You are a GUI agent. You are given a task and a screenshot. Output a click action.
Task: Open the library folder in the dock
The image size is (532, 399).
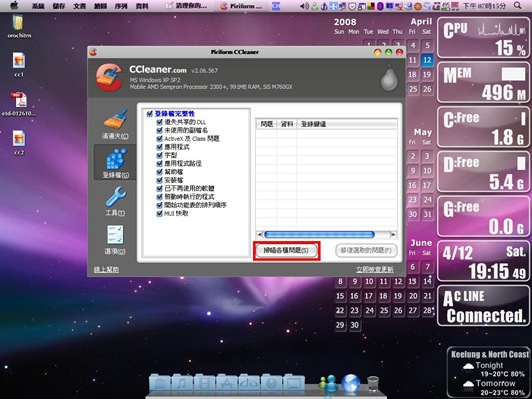click(x=160, y=384)
